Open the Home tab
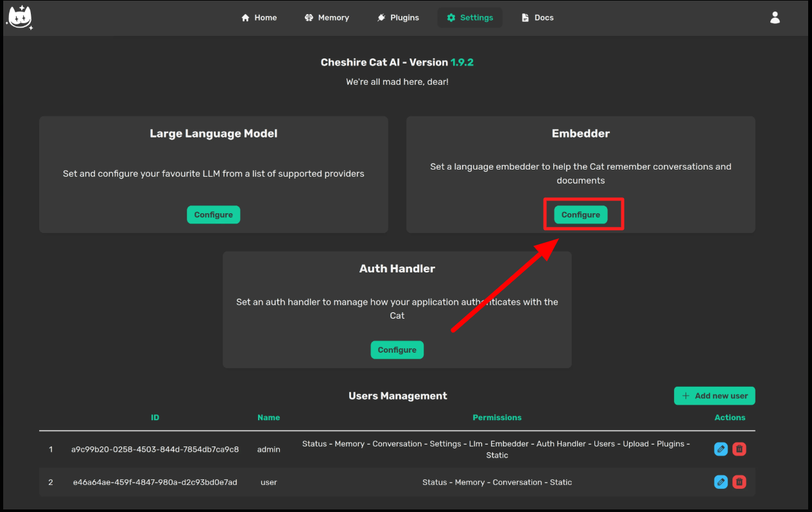 259,17
